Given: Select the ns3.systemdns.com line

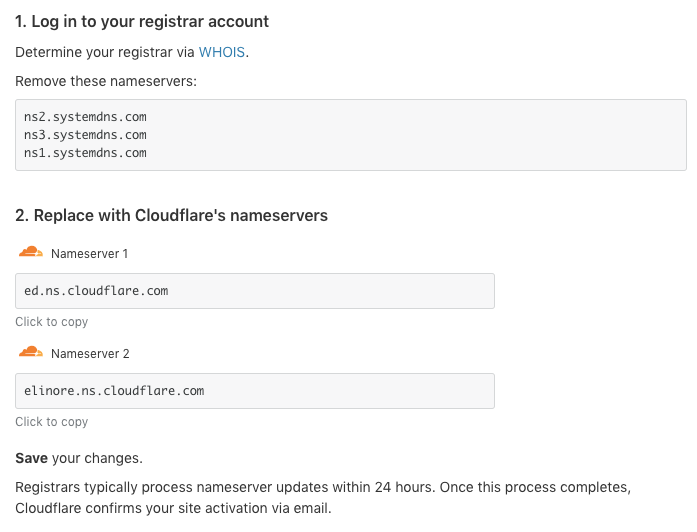Looking at the screenshot, I should pos(85,135).
